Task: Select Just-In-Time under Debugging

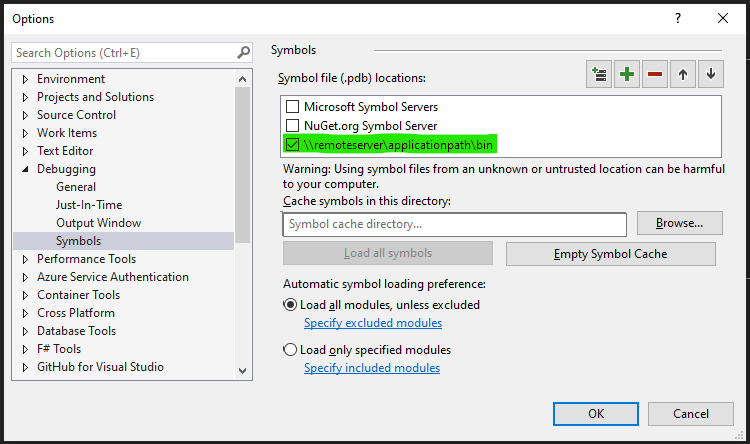Action: point(89,205)
